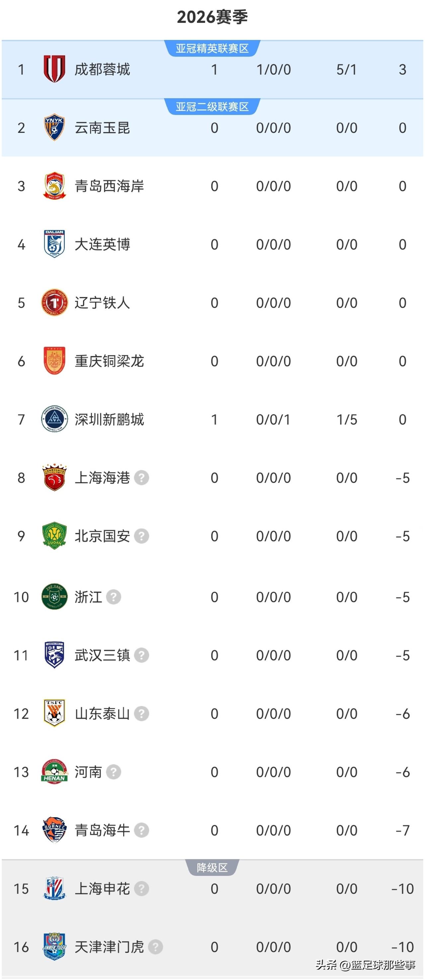The width and height of the screenshot is (425, 980).
Task: Click question mark next to 上海海港
Action: coord(142,478)
